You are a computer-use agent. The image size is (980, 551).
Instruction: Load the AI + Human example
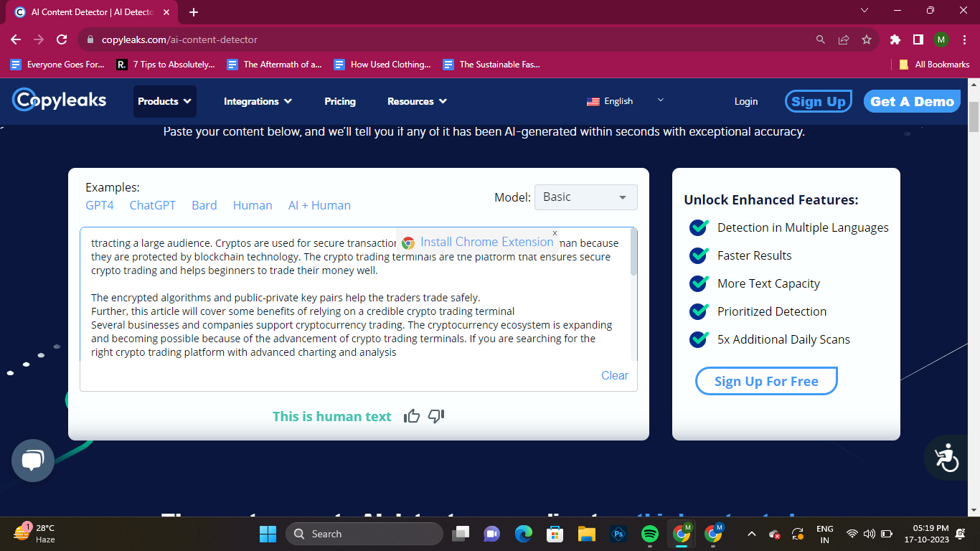(319, 205)
